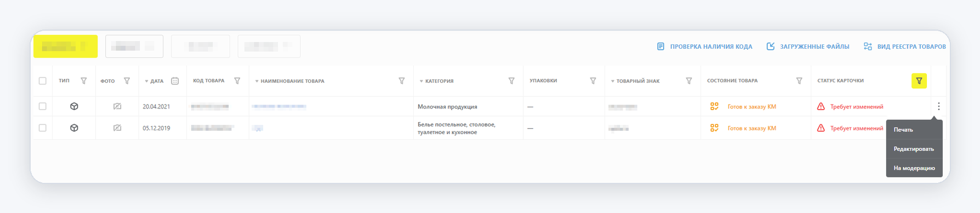The height and width of the screenshot is (213, 980).
Task: Click the date 05.12.2019
Action: [x=156, y=128]
